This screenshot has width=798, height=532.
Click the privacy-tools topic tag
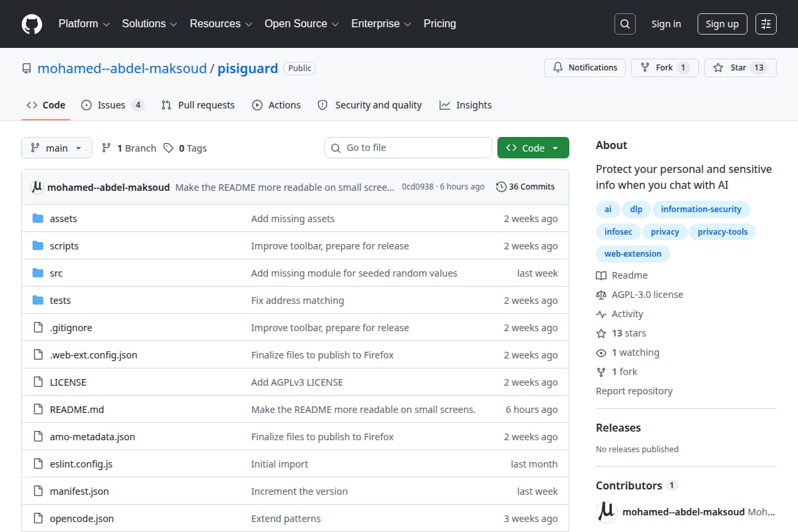click(x=723, y=232)
